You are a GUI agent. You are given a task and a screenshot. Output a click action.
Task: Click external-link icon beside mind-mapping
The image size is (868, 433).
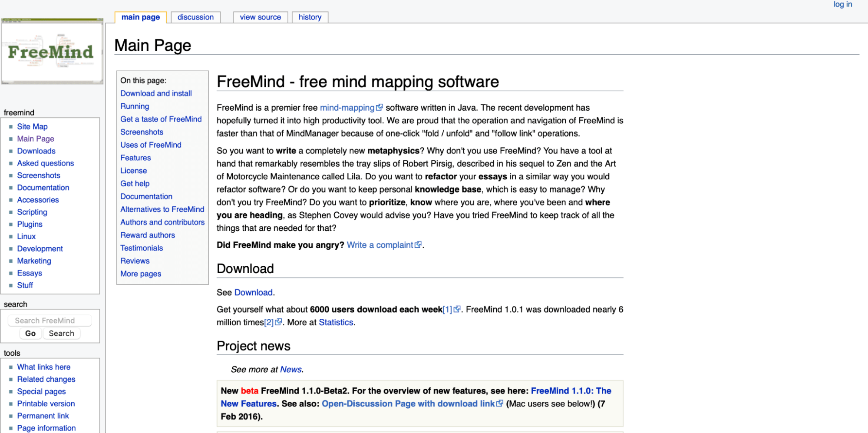click(380, 107)
